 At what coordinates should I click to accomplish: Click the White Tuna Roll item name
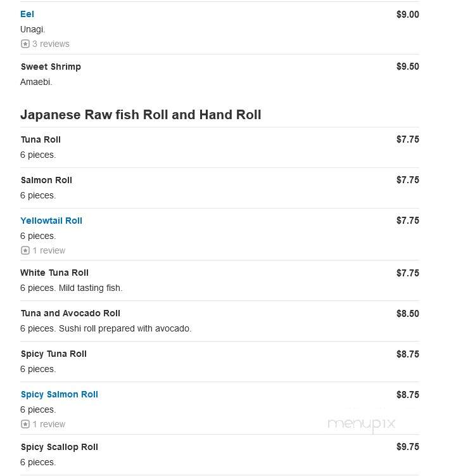click(54, 273)
